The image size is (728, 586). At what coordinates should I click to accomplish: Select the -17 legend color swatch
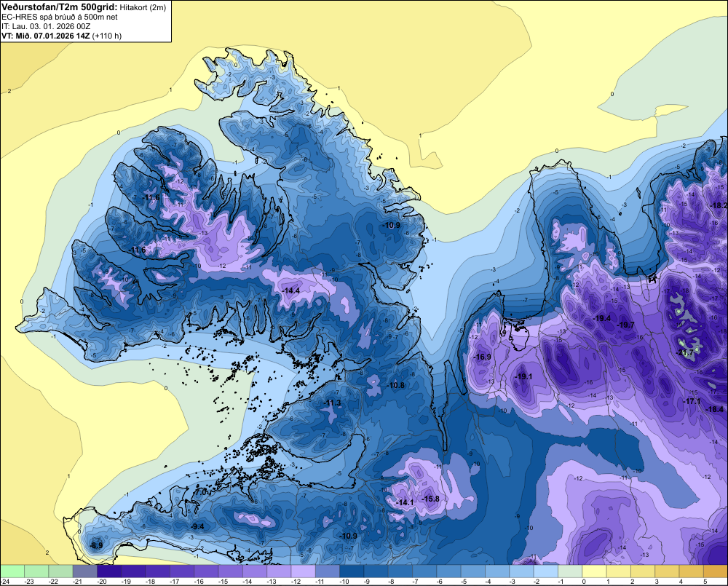(182, 571)
